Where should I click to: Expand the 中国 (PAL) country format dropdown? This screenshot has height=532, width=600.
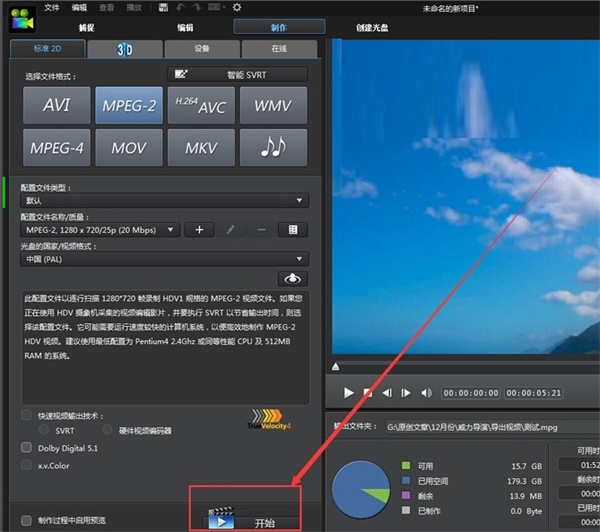click(x=164, y=259)
